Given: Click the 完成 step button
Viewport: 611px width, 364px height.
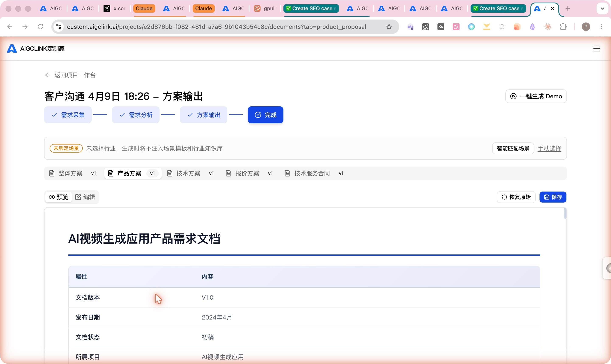Looking at the screenshot, I should click(x=265, y=115).
